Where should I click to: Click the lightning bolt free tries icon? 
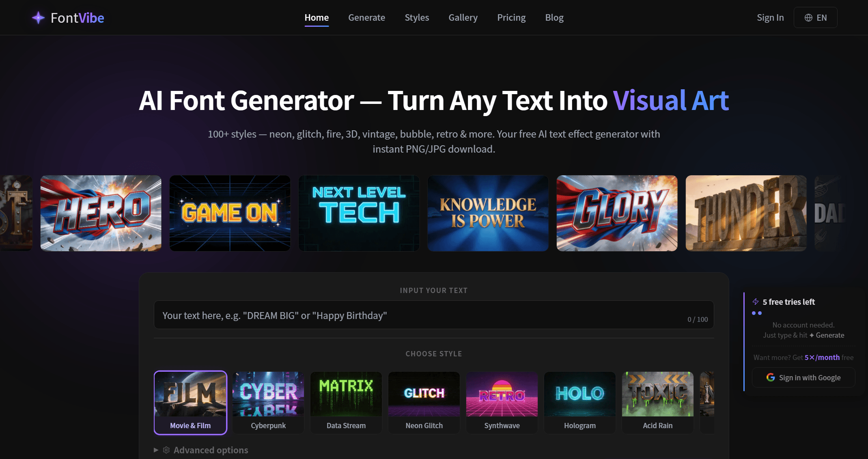[756, 302]
